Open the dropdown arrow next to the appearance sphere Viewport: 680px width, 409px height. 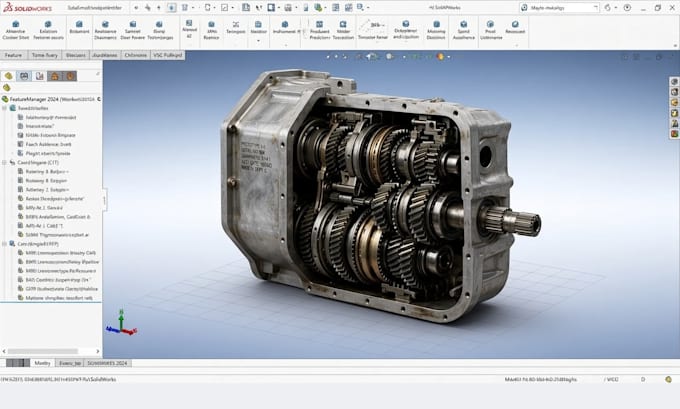tap(448, 57)
